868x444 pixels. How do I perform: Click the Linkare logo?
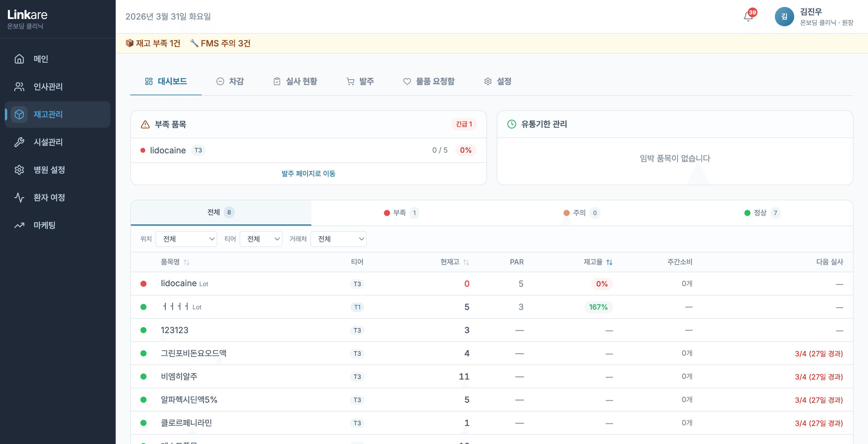[27, 14]
